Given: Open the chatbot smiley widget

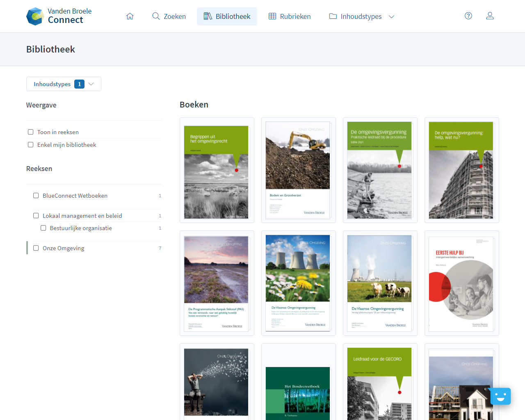Looking at the screenshot, I should [x=500, y=396].
